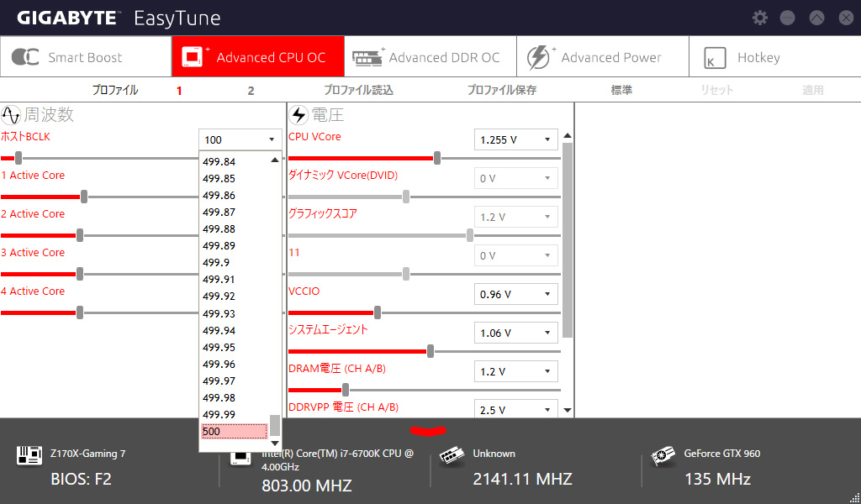Click プロファイル保存 to save profile
This screenshot has width=861, height=504.
point(502,91)
